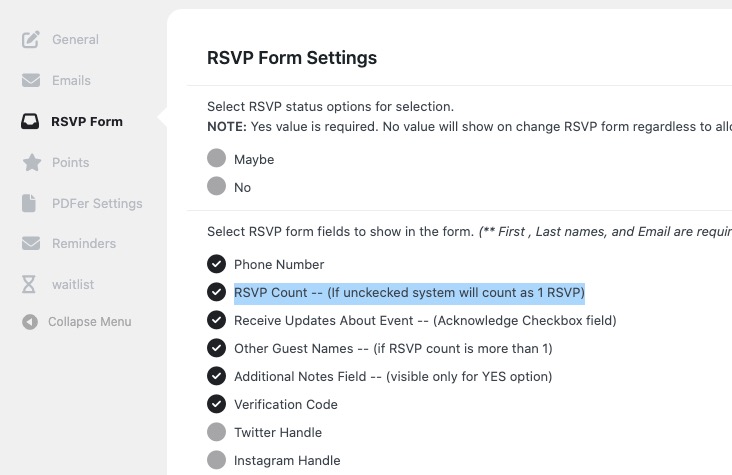Enable the Twitter Handle field
This screenshot has height=475, width=732.
point(217,432)
